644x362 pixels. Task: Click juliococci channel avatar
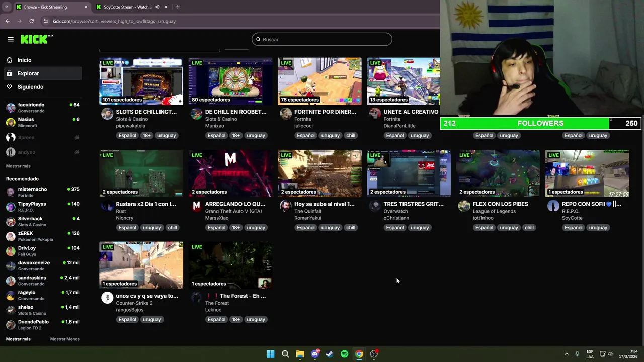pos(285,114)
